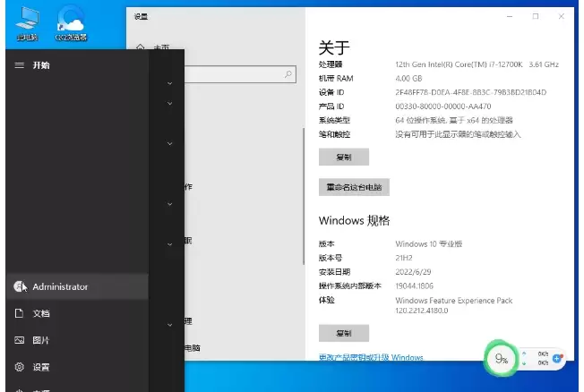Click the 64 位操作系统 system type value

[x=454, y=120]
